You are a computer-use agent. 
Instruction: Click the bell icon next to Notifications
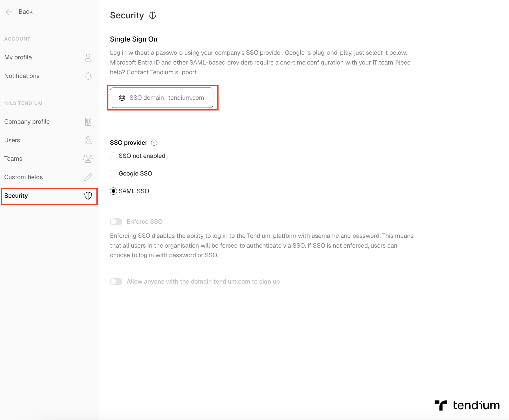pos(88,76)
